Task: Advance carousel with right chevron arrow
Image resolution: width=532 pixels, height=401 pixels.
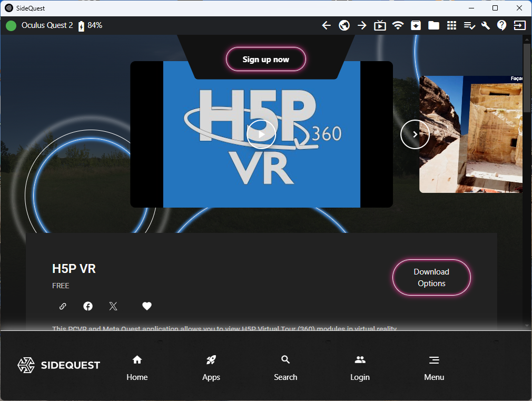Action: [415, 134]
